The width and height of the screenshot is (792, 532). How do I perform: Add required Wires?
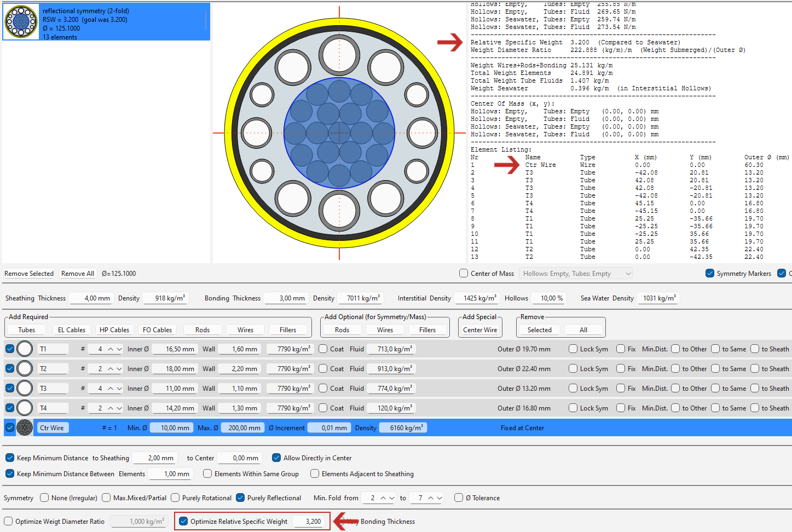[245, 329]
